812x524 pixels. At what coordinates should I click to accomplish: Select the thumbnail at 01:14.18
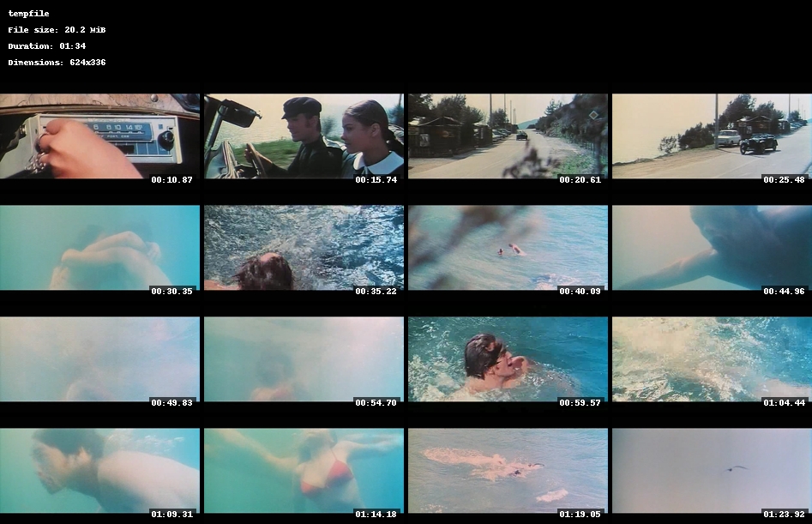(x=304, y=471)
